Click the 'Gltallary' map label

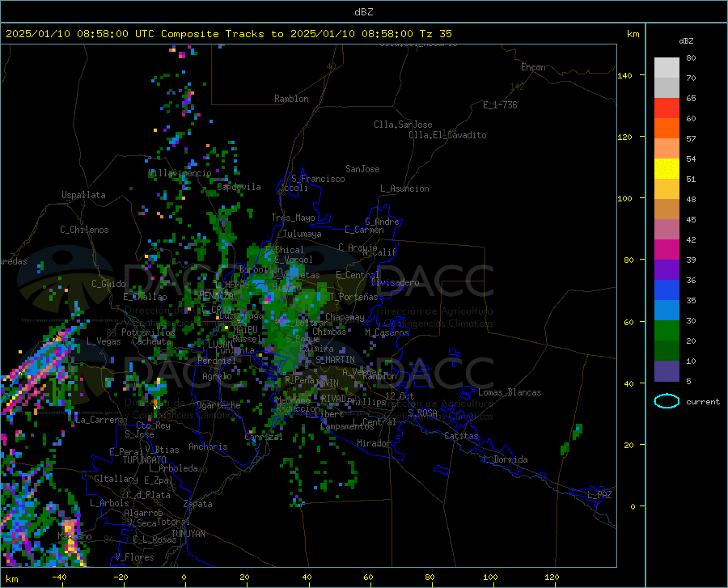pyautogui.click(x=116, y=479)
